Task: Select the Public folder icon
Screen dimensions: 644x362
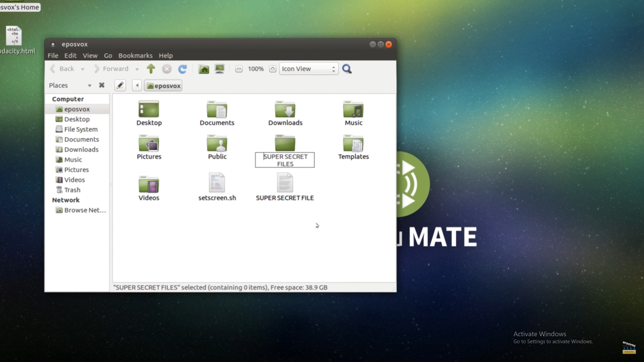Action: coord(217,143)
